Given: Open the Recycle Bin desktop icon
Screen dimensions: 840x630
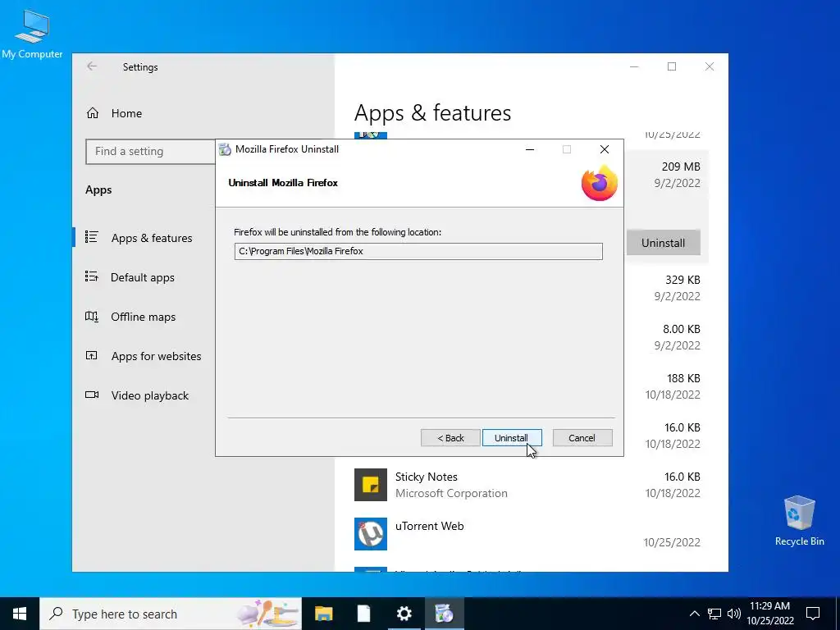Looking at the screenshot, I should (799, 521).
